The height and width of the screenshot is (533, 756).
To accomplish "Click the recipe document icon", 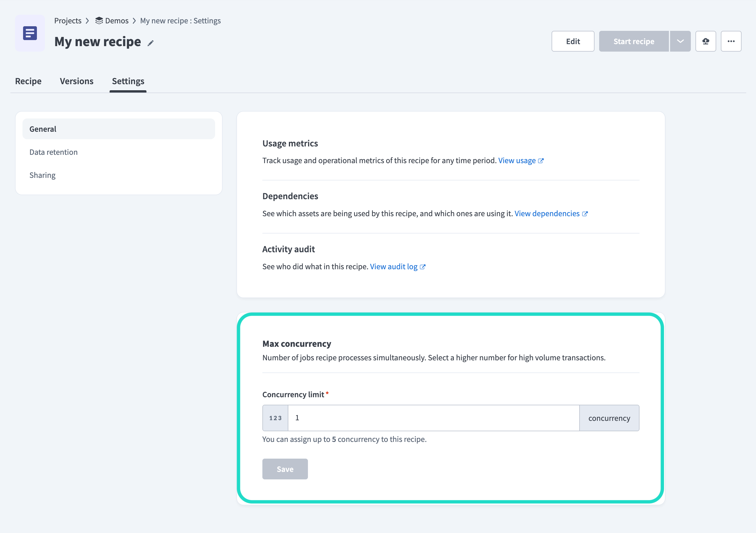I will point(30,33).
